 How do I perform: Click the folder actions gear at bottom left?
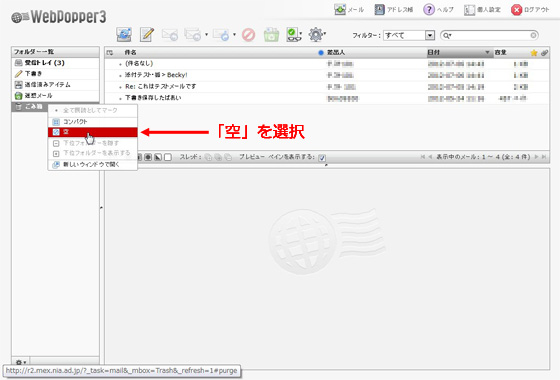(x=21, y=362)
